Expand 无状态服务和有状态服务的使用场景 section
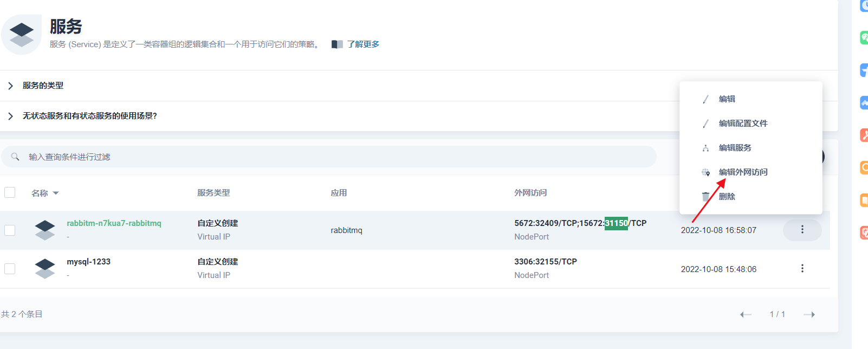The height and width of the screenshot is (349, 868). point(10,116)
